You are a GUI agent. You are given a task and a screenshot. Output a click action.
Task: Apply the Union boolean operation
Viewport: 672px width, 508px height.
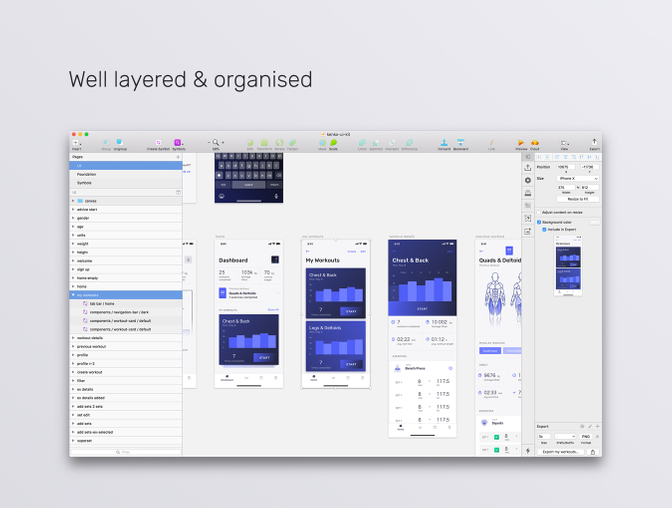click(x=362, y=143)
